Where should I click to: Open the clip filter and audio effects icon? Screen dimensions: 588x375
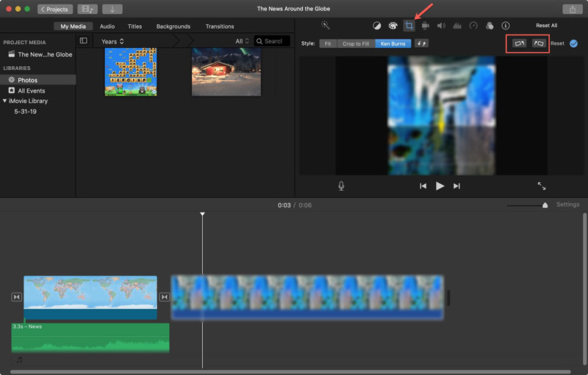point(490,26)
